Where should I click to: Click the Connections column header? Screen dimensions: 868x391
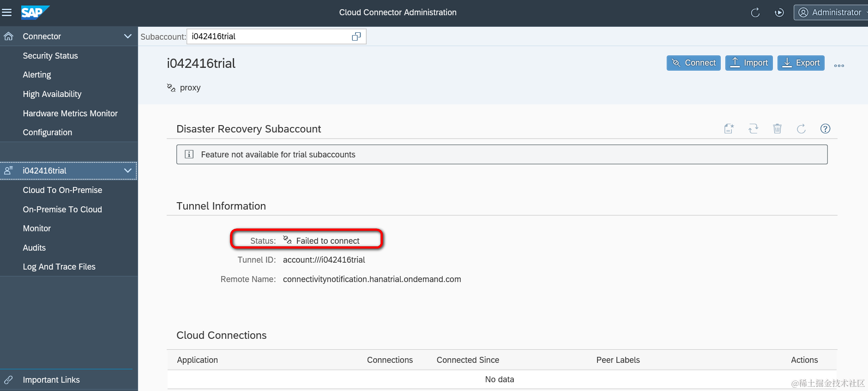tap(390, 360)
